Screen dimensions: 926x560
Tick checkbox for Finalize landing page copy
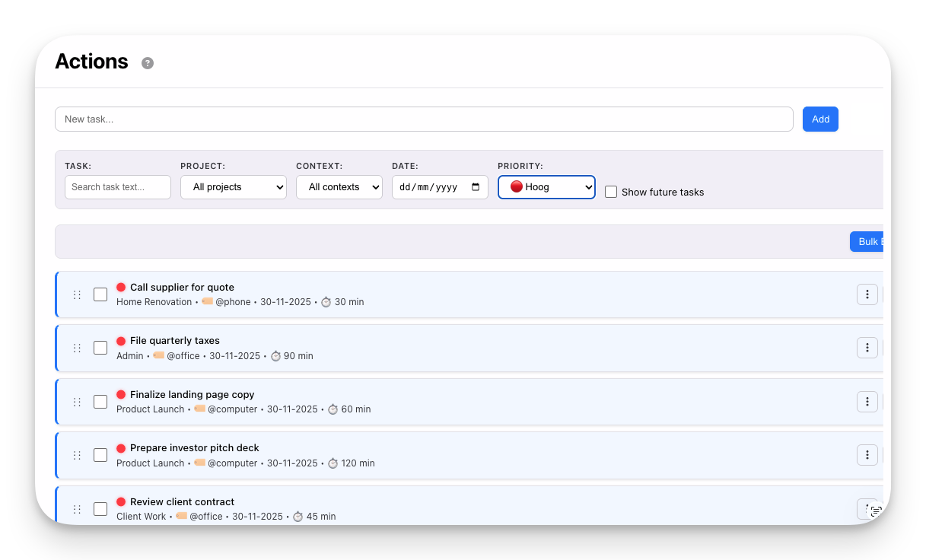pos(100,402)
